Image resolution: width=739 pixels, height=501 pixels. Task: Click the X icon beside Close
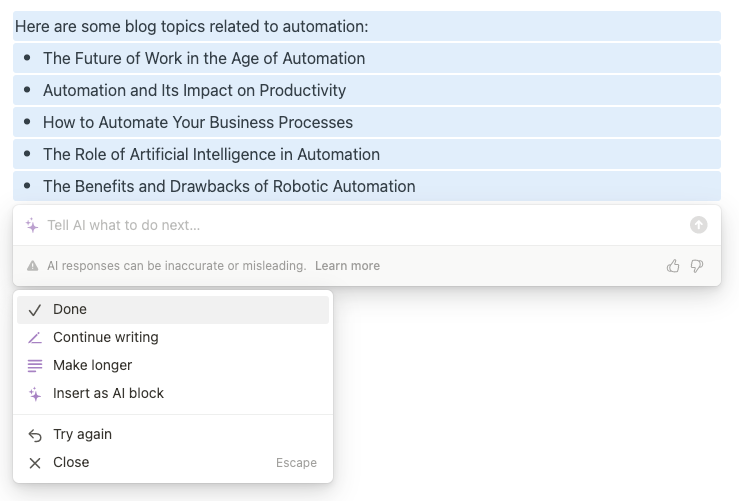(35, 463)
